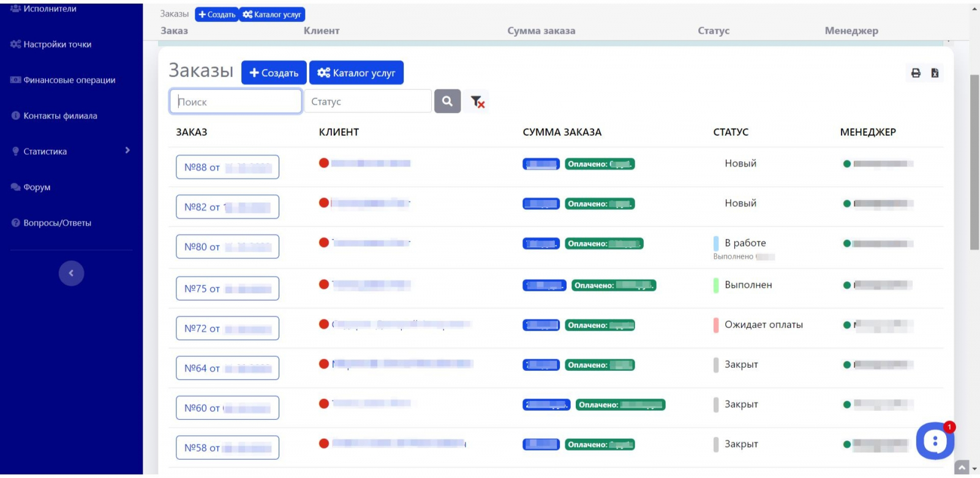Open order №64 link
Viewport: 980px width, 478px height.
tap(227, 368)
